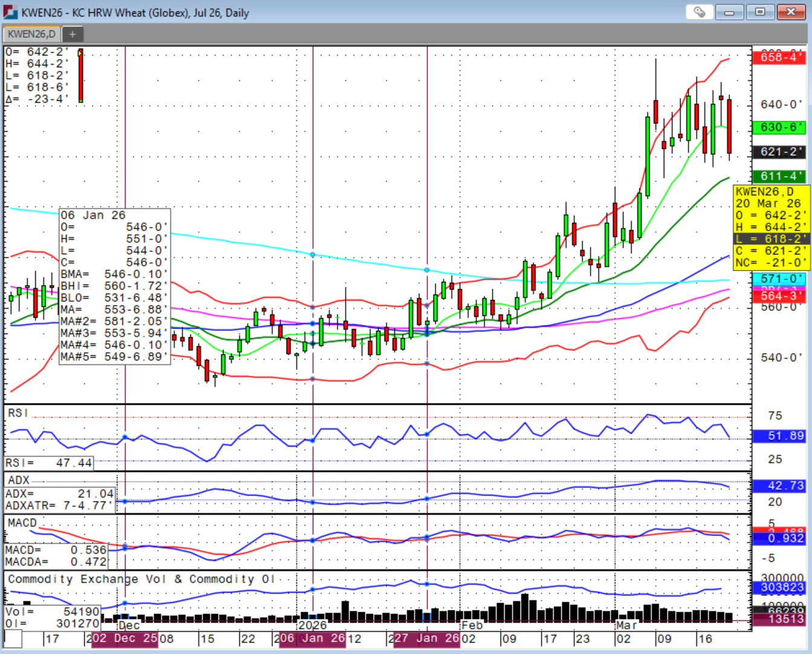
Task: Click the 540-0' price scale value
Action: click(781, 358)
